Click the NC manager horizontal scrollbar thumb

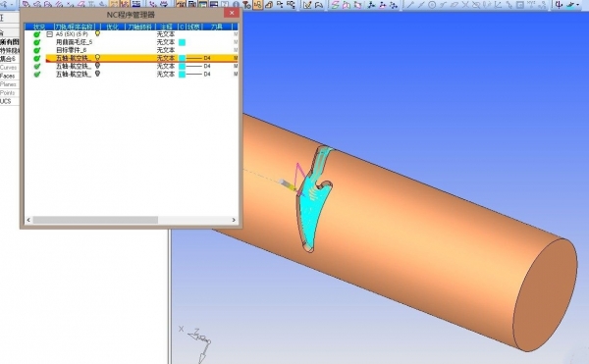tap(95, 220)
